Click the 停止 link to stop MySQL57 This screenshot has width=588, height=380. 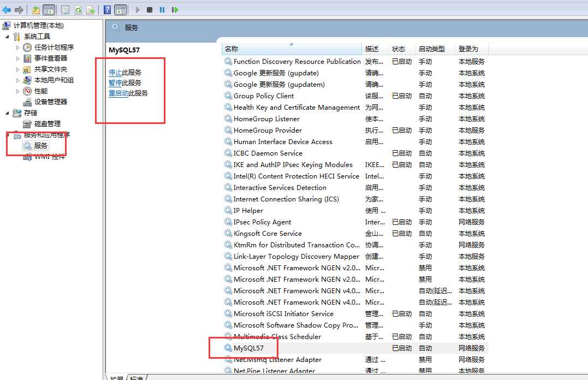coord(115,73)
